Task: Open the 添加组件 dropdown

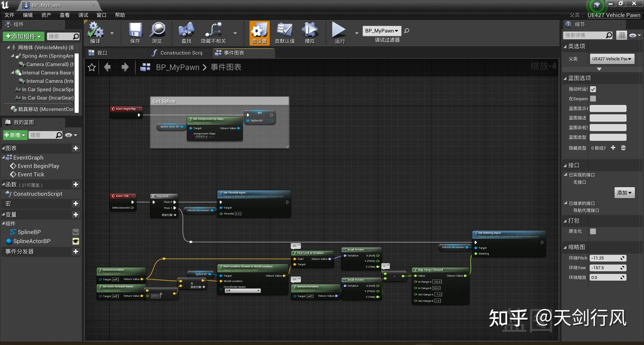Action: coord(23,36)
